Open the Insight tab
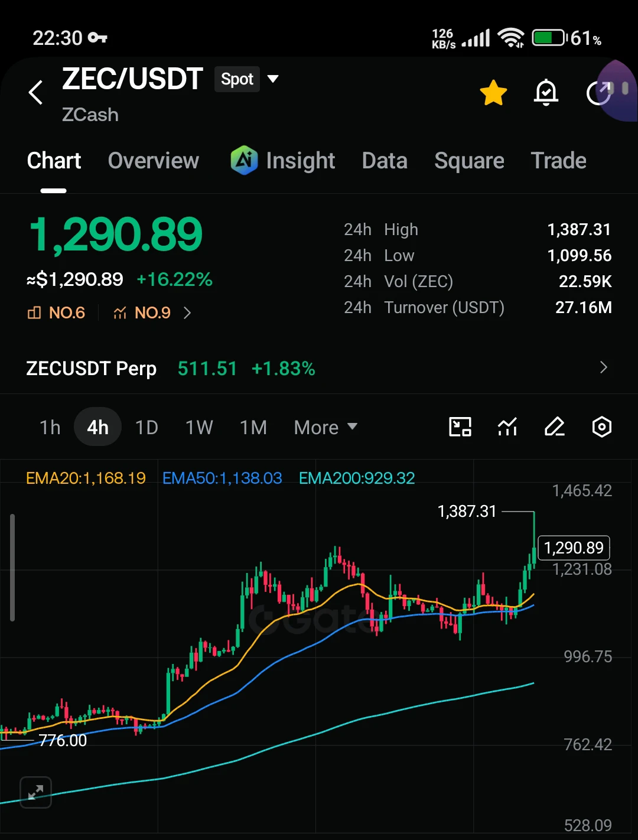Viewport: 638px width, 840px height. pos(300,161)
